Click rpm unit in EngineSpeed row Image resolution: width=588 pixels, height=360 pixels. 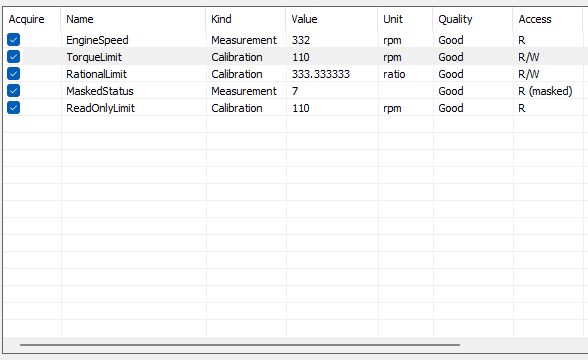pos(392,40)
